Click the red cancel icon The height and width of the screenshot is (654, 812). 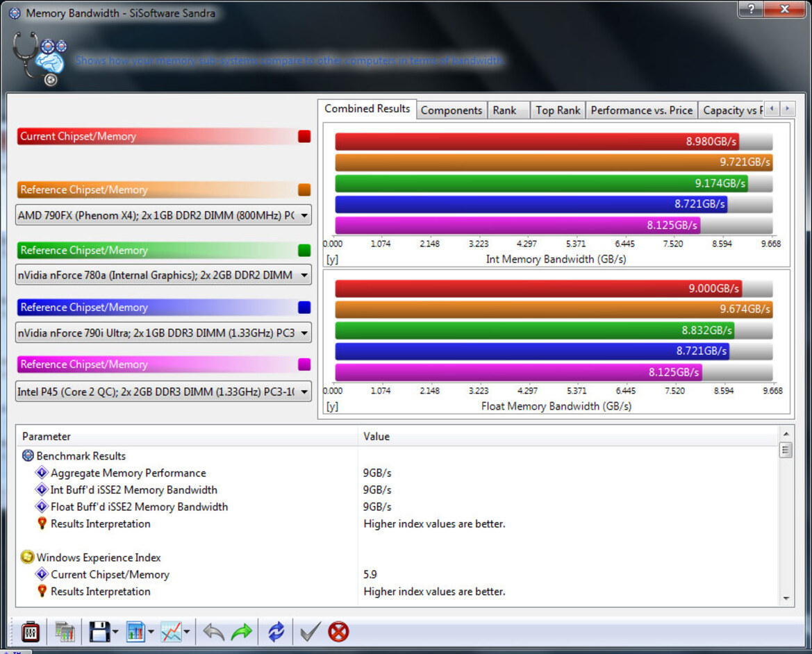[x=338, y=632]
